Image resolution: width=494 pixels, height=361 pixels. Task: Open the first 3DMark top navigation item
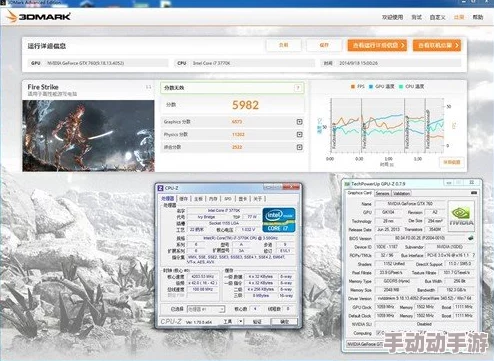click(x=392, y=17)
